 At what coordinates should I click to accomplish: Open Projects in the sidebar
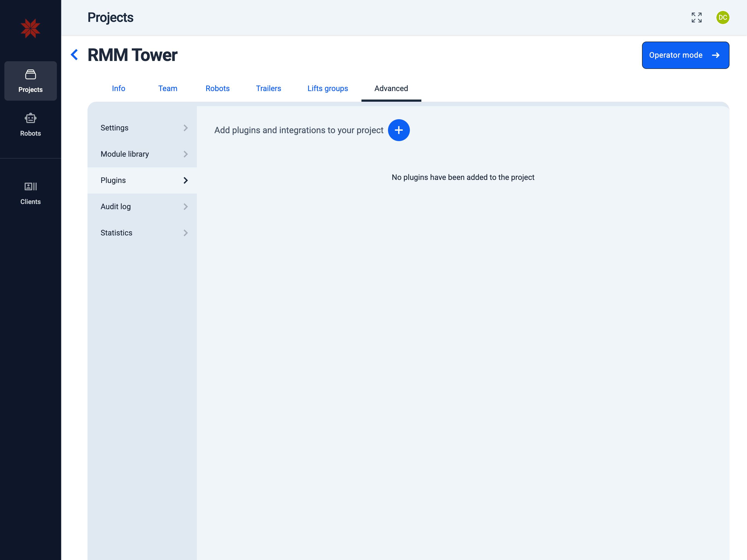30,81
